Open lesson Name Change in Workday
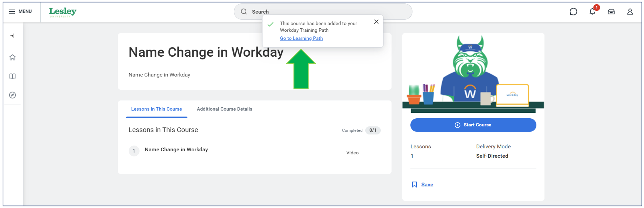The height and width of the screenshot is (208, 644). pyautogui.click(x=176, y=149)
